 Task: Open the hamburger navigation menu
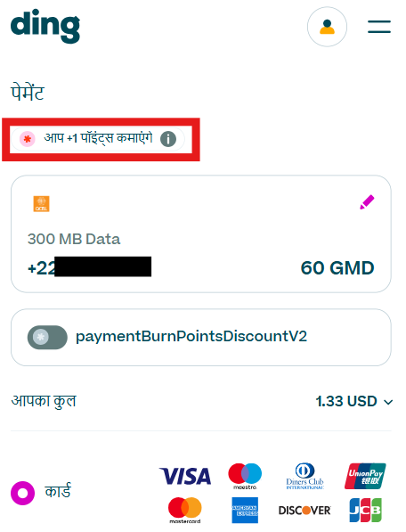tap(379, 27)
